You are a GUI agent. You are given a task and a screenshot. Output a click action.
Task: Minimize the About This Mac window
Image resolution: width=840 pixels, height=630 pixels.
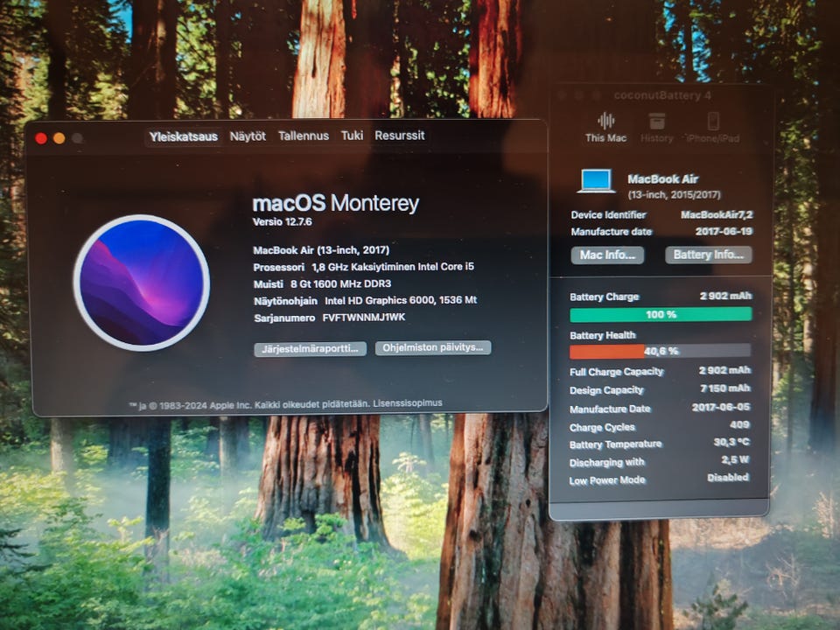(59, 138)
